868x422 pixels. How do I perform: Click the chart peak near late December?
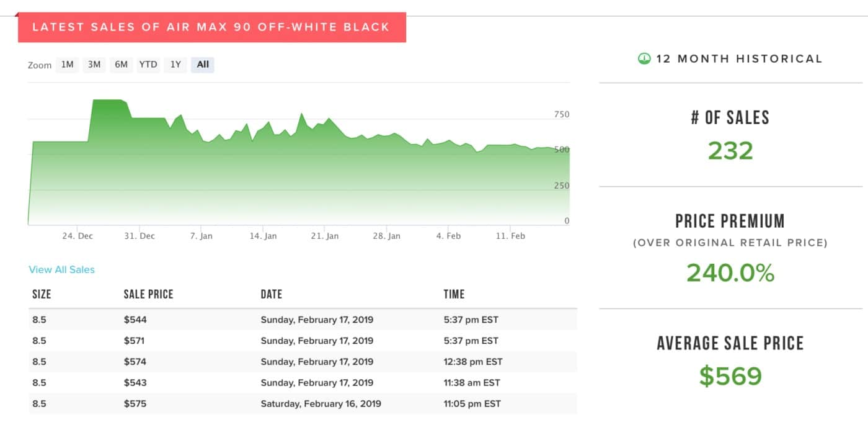[107, 101]
